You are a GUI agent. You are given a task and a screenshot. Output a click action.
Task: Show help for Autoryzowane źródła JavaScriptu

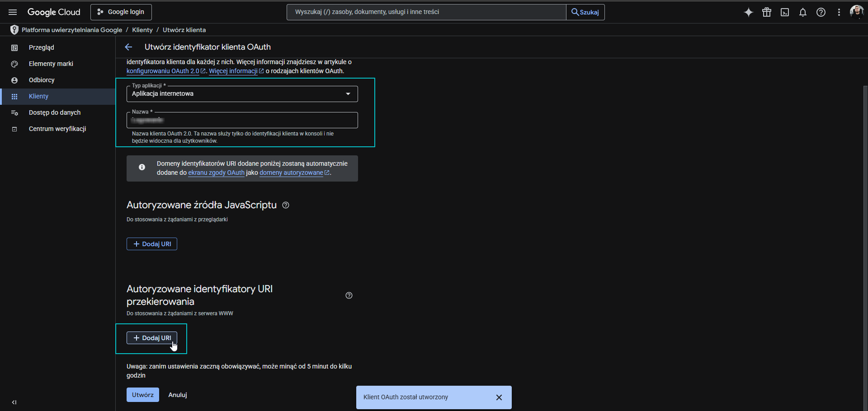click(286, 205)
